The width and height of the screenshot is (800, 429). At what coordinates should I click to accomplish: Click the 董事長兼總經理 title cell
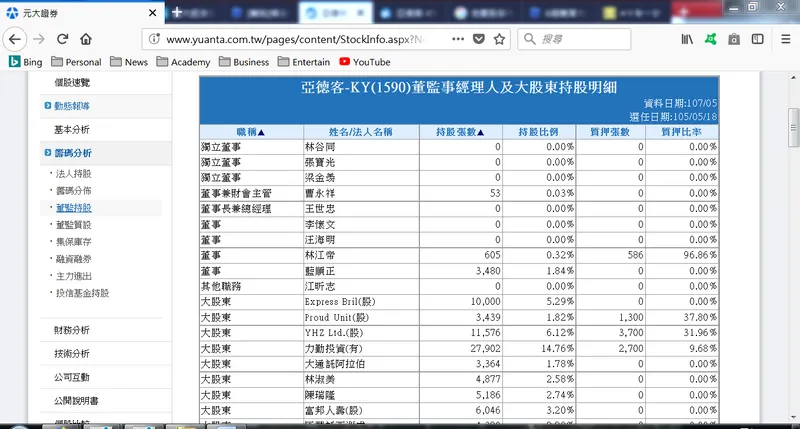(252, 209)
